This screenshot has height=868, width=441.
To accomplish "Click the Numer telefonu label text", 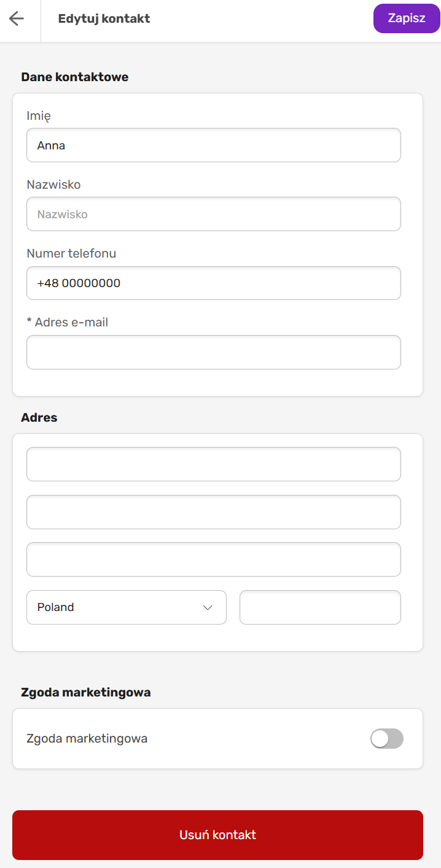I will [x=71, y=253].
